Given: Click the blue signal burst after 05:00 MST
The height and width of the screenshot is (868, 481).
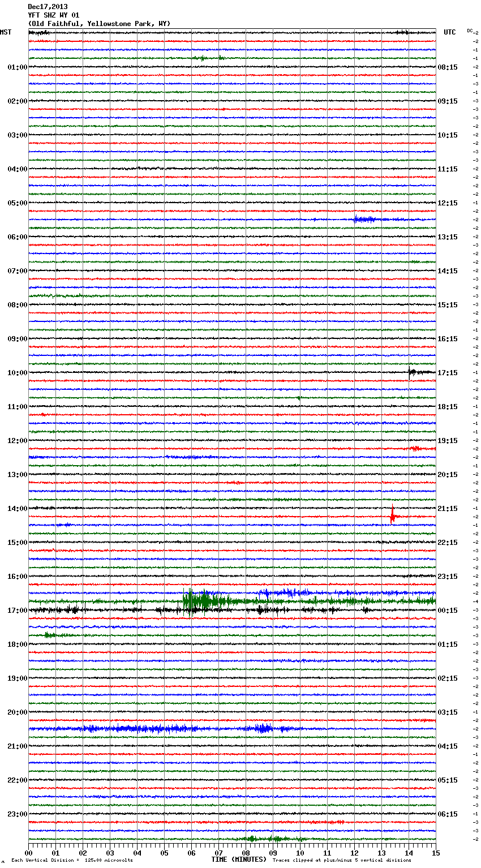Looking at the screenshot, I should [x=365, y=220].
